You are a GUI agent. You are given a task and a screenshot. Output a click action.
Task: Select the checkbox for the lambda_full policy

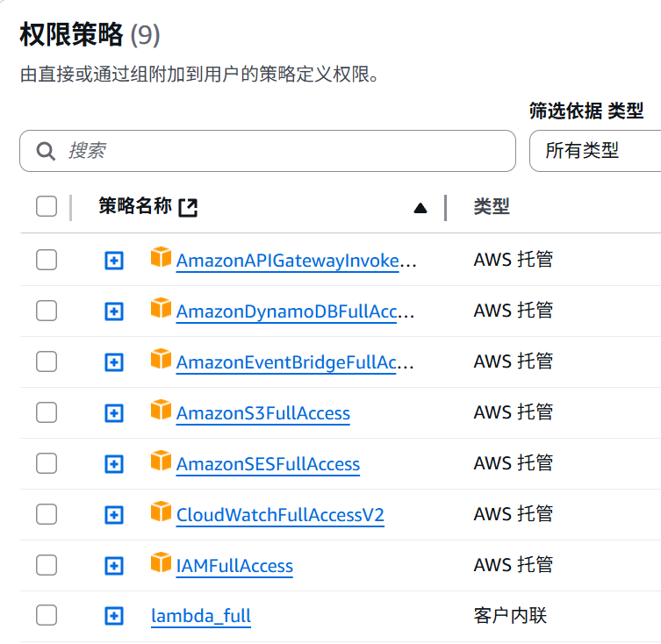47,615
